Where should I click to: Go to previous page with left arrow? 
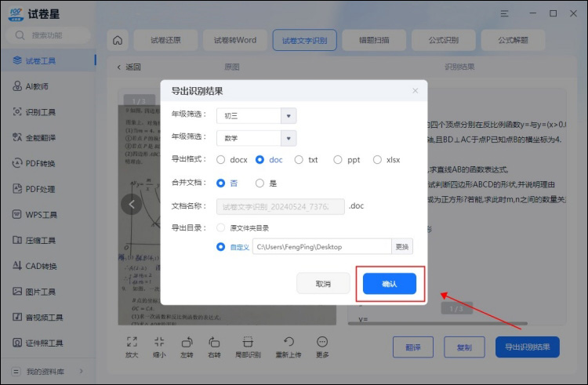[132, 205]
